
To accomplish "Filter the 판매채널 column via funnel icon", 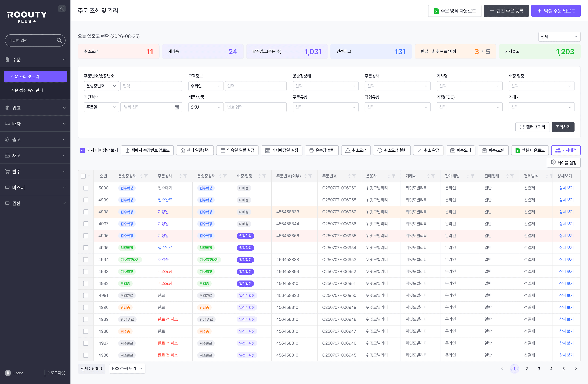I will (473, 176).
